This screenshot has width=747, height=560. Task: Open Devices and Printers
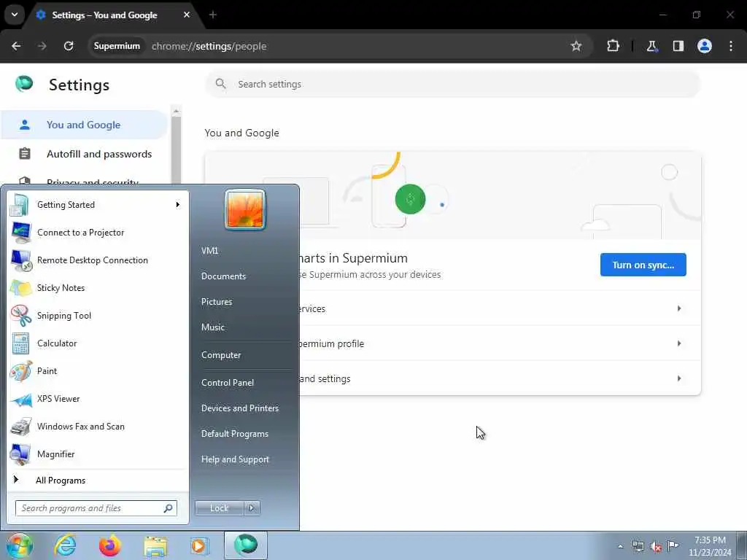[239, 408]
